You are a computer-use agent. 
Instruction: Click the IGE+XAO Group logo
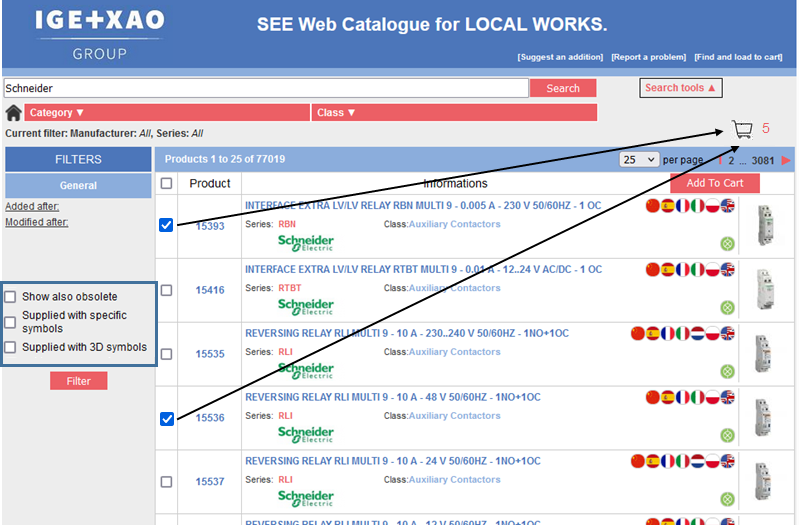pos(100,34)
